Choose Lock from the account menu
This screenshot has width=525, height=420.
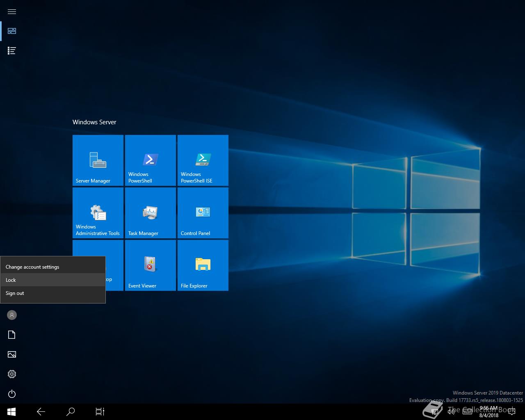tap(53, 280)
